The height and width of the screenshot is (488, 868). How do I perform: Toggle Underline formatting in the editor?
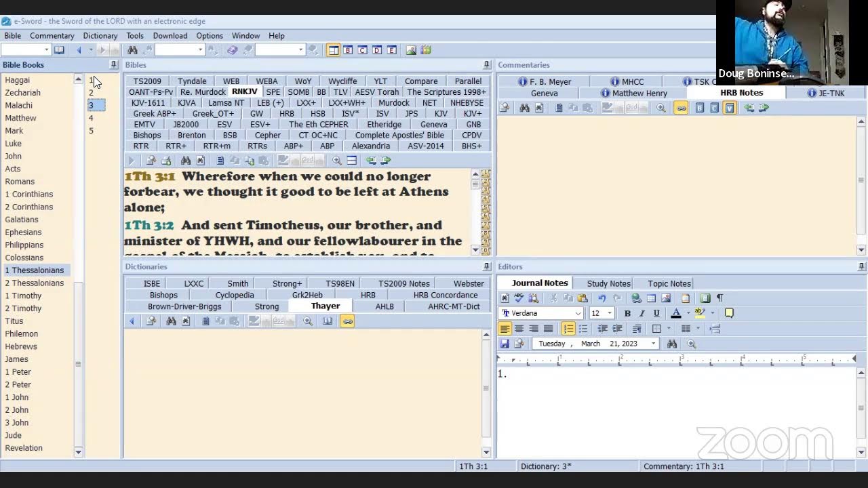656,313
